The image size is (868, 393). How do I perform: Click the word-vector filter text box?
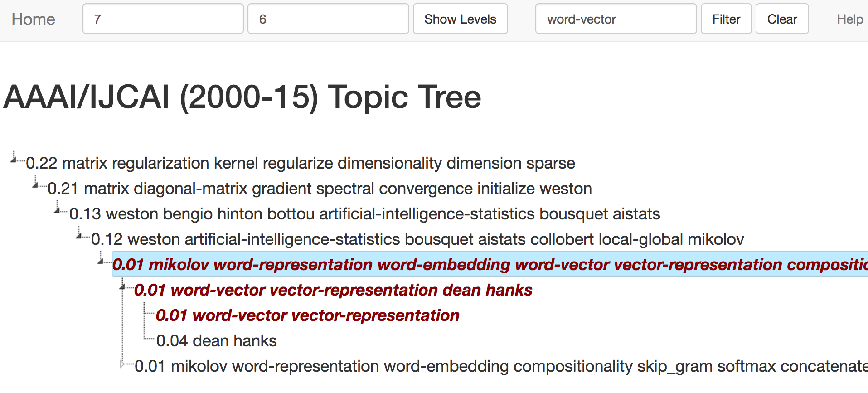(x=616, y=19)
